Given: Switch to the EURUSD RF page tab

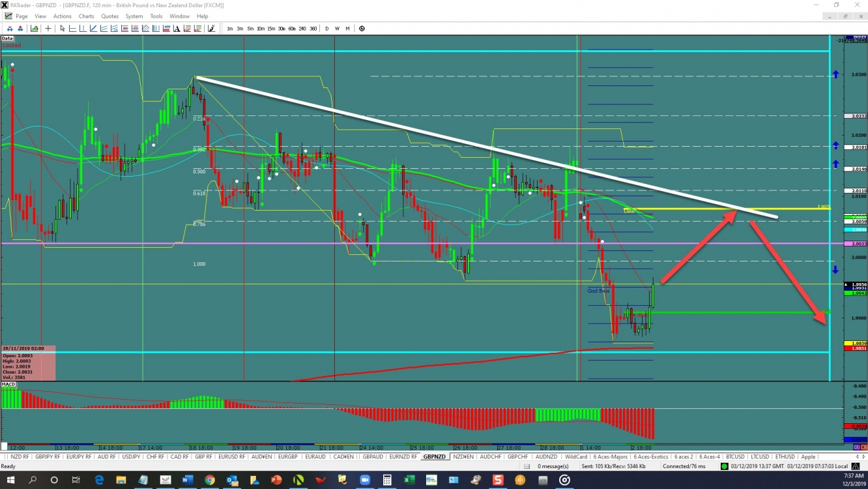Looking at the screenshot, I should 232,456.
